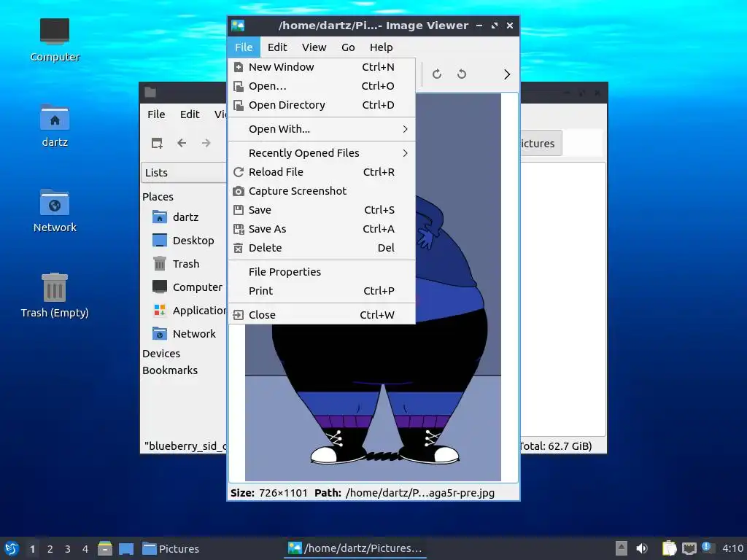Click the image size 726×1101 status text
Viewport: 747px width, 560px height.
pos(283,493)
